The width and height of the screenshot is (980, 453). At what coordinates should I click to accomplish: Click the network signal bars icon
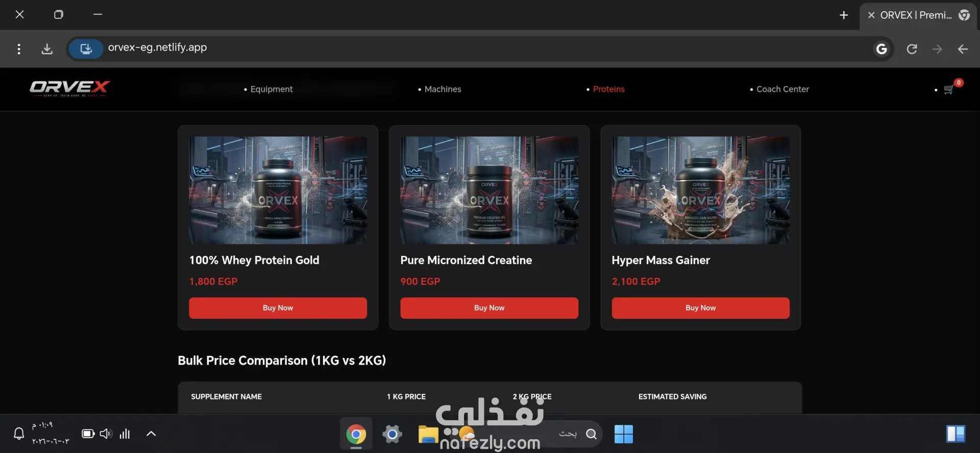(x=125, y=434)
